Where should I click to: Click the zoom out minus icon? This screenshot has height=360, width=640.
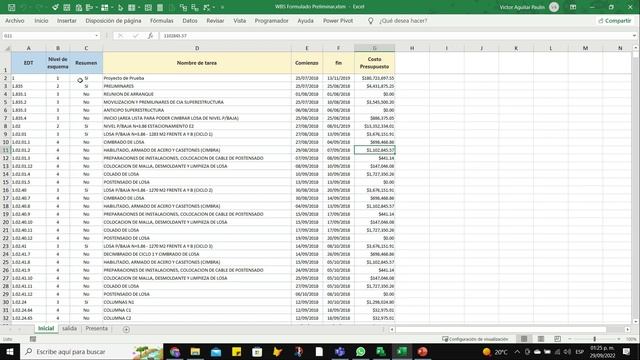tap(570, 339)
